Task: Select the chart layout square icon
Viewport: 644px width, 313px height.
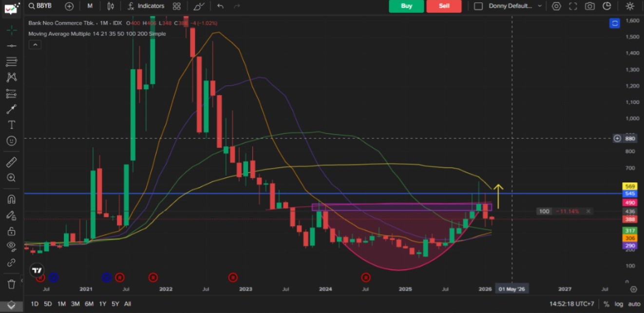Action: pos(478,6)
